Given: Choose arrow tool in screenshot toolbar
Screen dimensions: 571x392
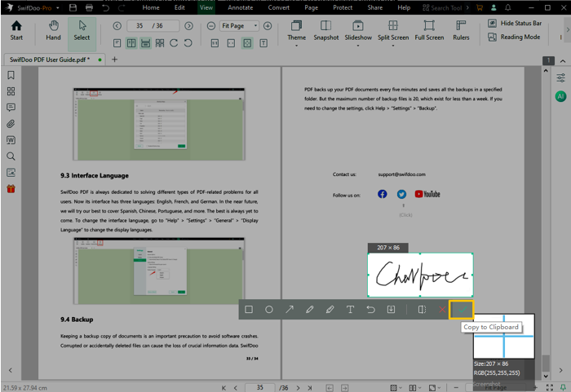Looking at the screenshot, I should (x=290, y=310).
